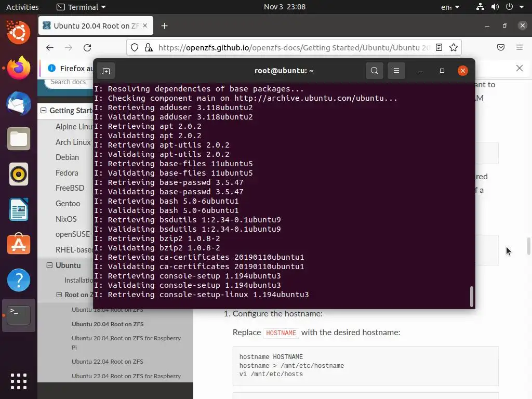Click the clock date Nov 3 23:08

click(285, 7)
